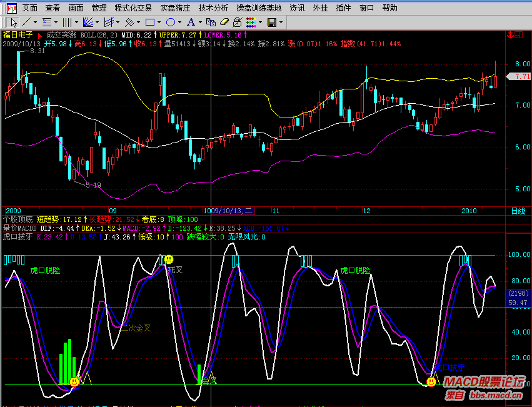
Task: Expand color palette dropdown arrow
Action: [260, 23]
